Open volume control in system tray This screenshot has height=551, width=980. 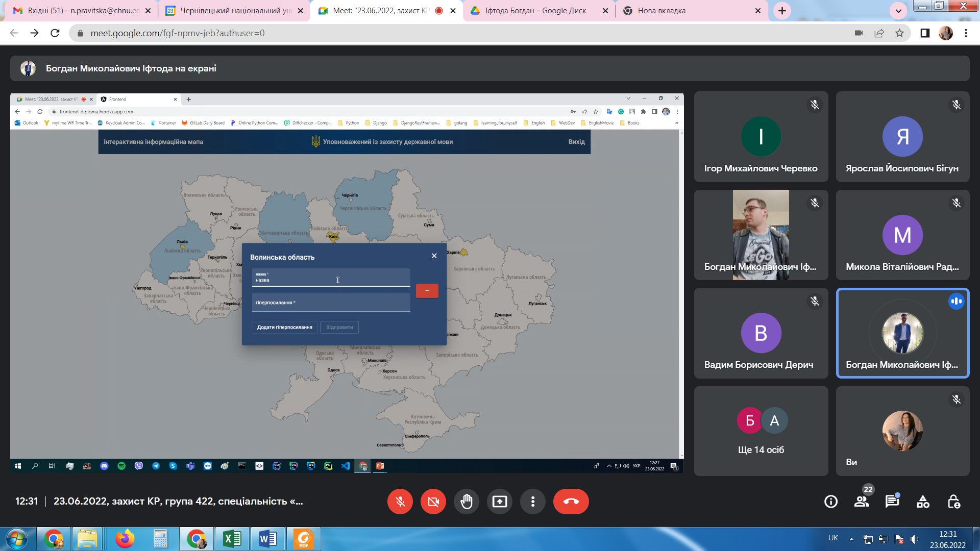(x=914, y=539)
